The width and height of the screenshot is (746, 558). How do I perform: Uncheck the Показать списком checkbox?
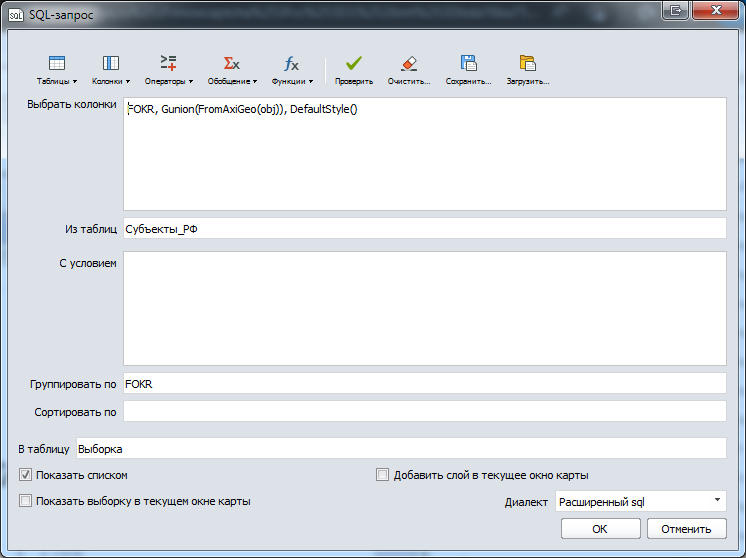(x=26, y=475)
